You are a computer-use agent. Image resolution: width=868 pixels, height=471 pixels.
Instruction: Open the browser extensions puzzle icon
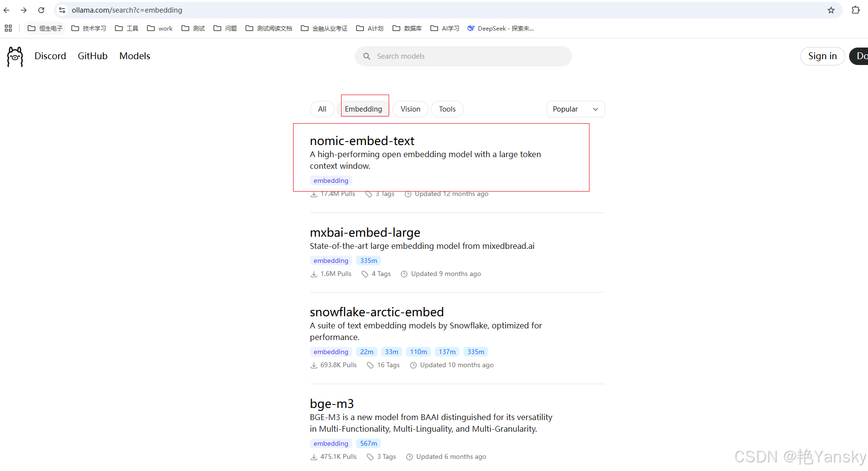click(856, 10)
